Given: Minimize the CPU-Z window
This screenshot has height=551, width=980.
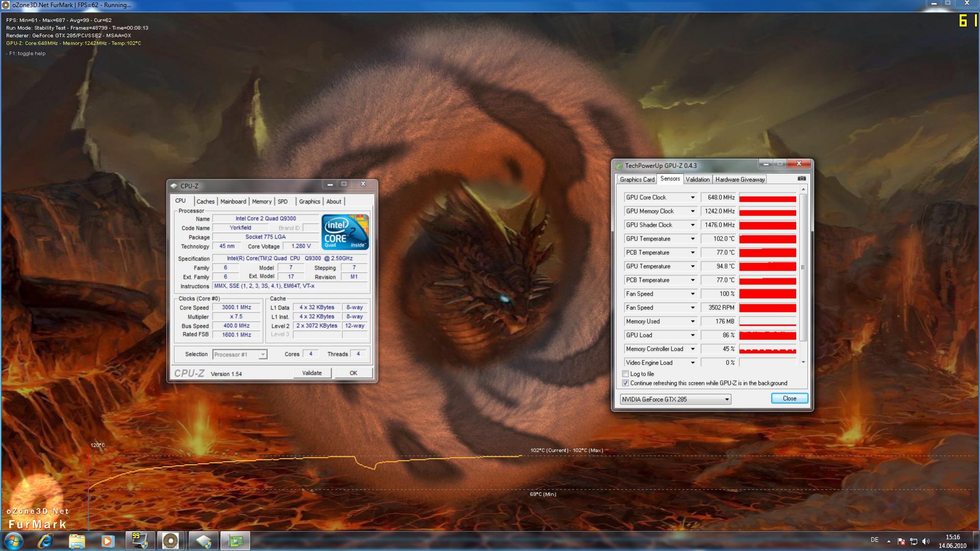Looking at the screenshot, I should coord(330,184).
